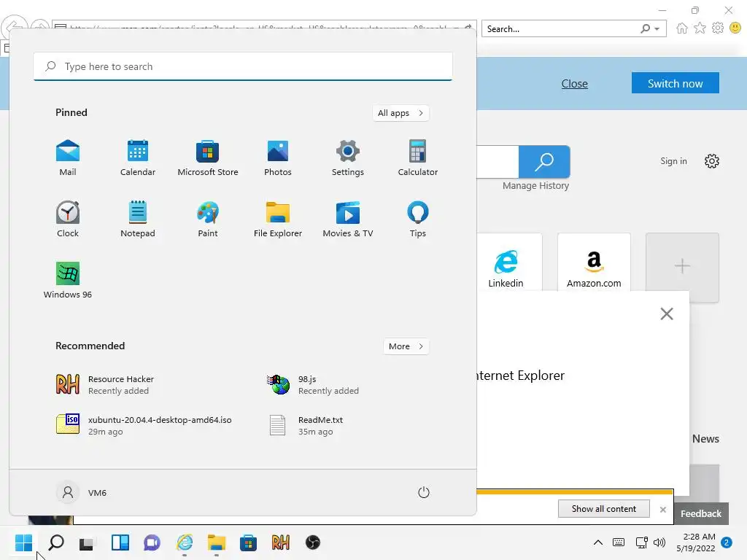Click the blue web search button
Screen dimensions: 747x560
[544, 162]
